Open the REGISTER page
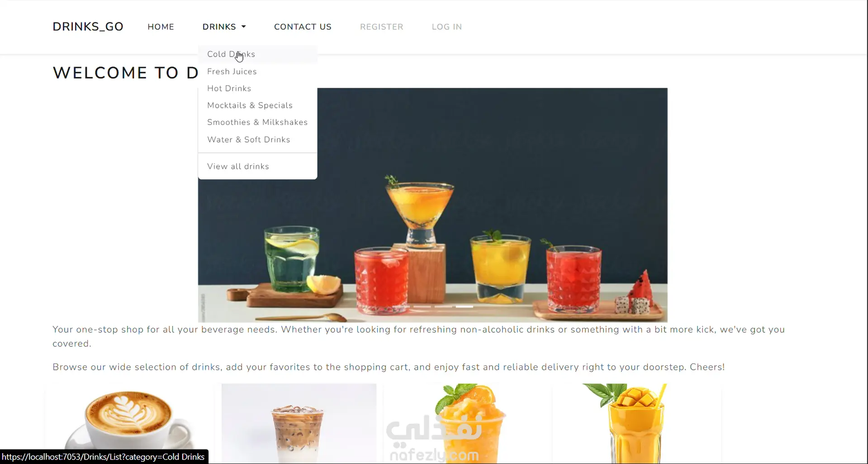868x464 pixels. pos(381,27)
